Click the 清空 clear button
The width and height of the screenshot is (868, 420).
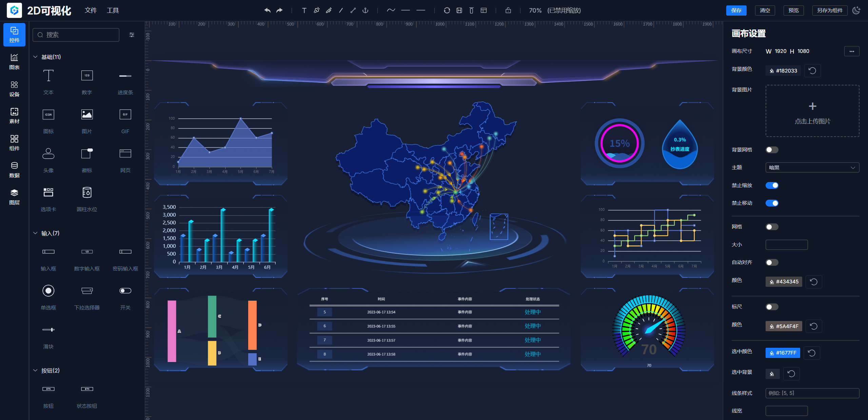tap(765, 11)
